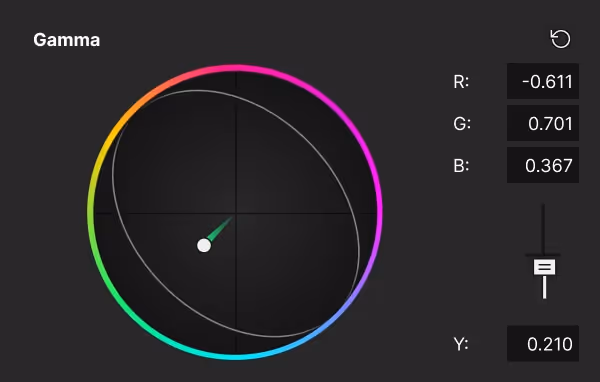Edit the B value field 0.367

point(543,165)
